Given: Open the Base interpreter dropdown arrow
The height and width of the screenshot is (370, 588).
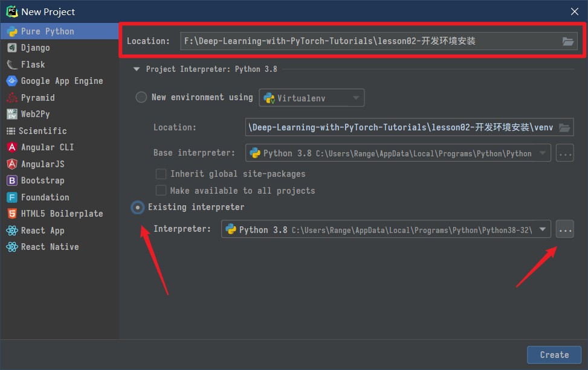Looking at the screenshot, I should (x=542, y=153).
